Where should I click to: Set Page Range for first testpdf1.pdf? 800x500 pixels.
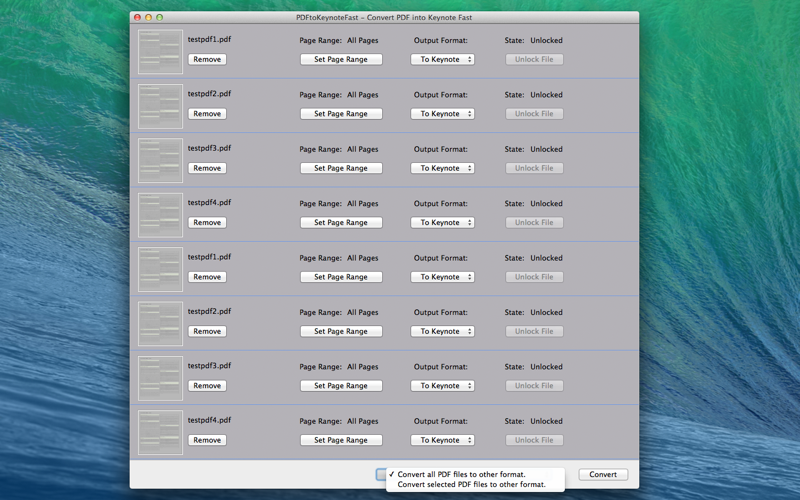341,59
